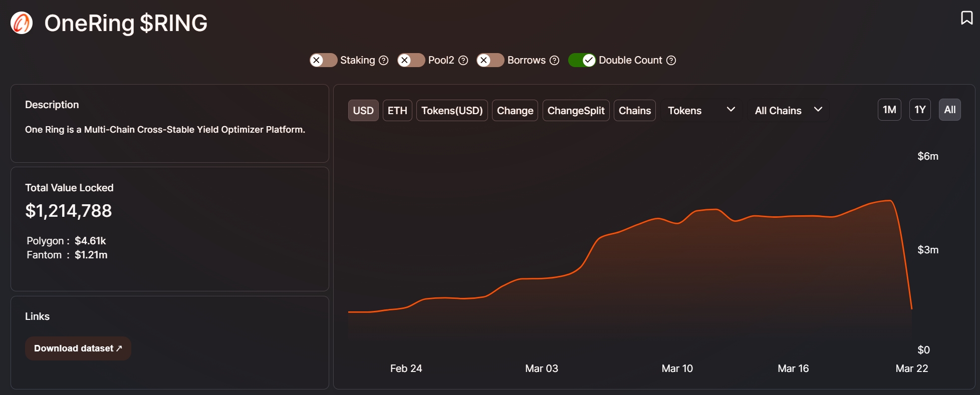Viewport: 980px width, 395px height.
Task: Click the Download dataset link
Action: 78,348
